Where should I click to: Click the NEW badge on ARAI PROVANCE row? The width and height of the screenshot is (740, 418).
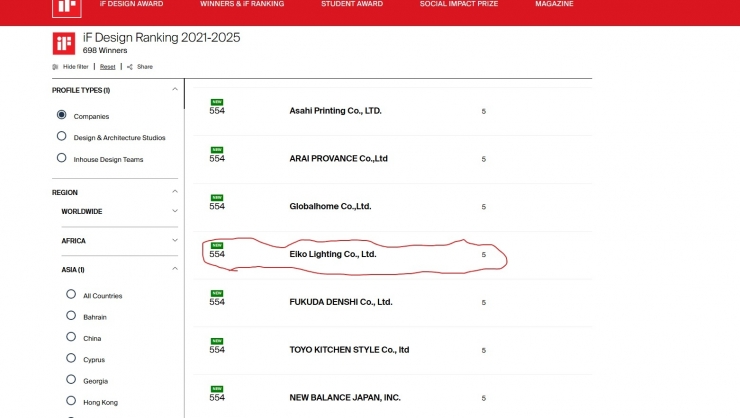[217, 150]
